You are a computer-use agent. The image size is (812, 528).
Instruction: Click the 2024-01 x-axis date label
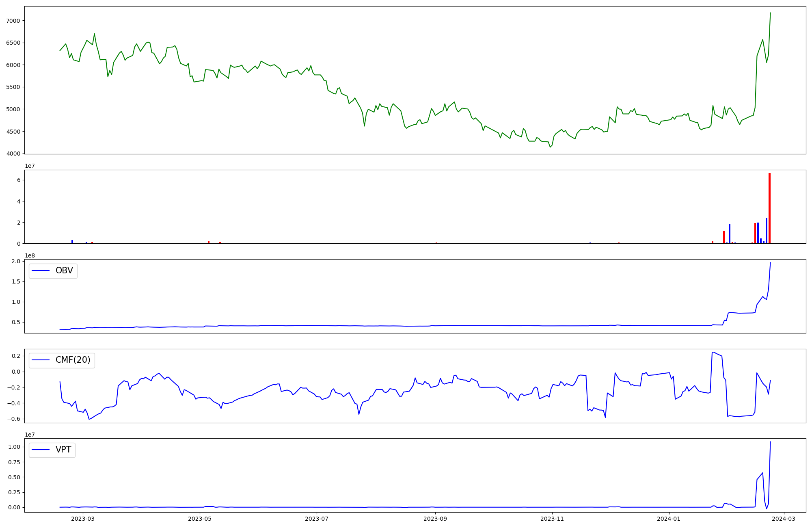(x=668, y=519)
